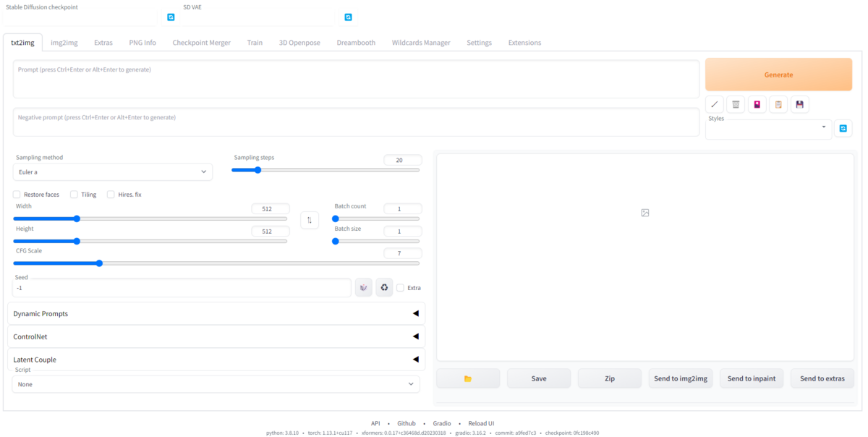Click into the Prompt text box
This screenshot has width=868, height=437.
point(356,79)
